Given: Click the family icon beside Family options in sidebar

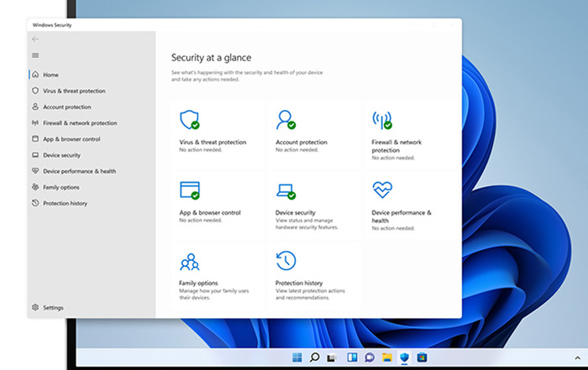Looking at the screenshot, I should pos(35,187).
